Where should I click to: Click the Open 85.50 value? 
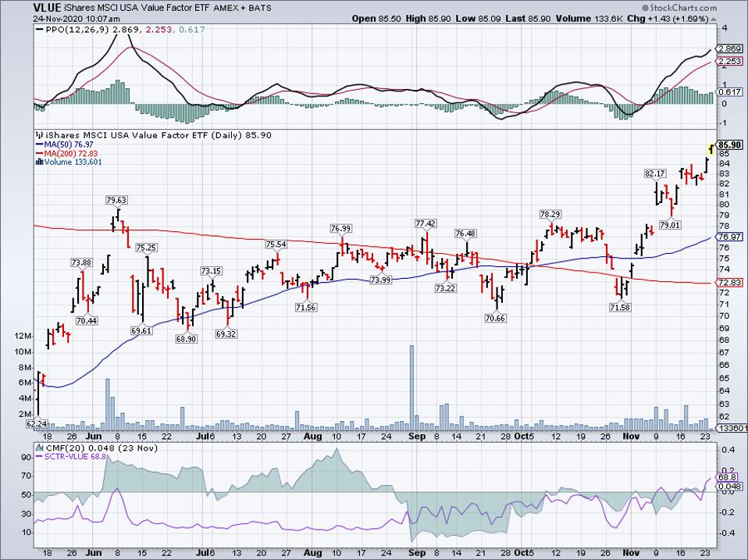pyautogui.click(x=376, y=19)
